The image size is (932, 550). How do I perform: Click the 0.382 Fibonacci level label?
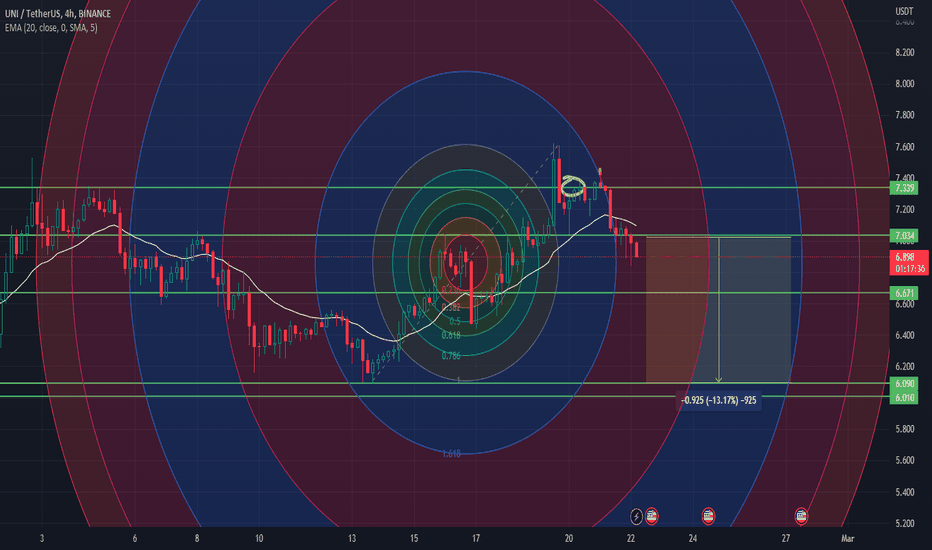point(451,307)
